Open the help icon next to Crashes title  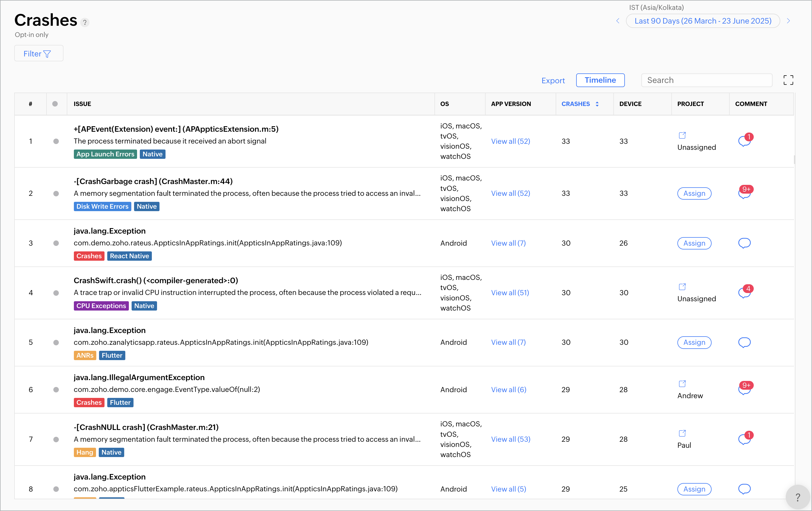pyautogui.click(x=85, y=22)
